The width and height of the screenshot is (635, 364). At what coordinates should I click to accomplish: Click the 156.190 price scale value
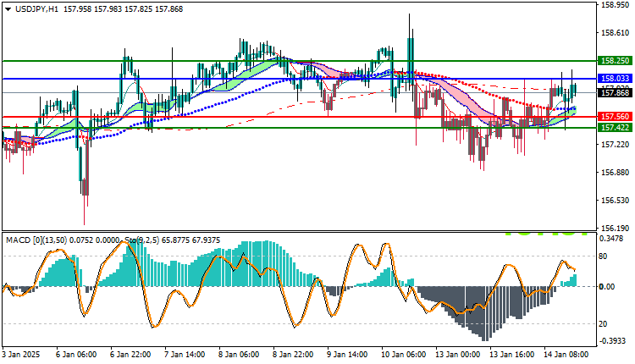[x=616, y=228]
